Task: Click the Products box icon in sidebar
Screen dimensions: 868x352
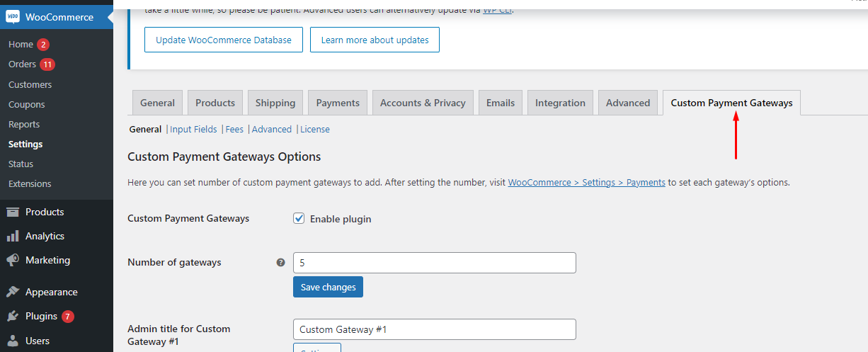Action: [x=13, y=212]
